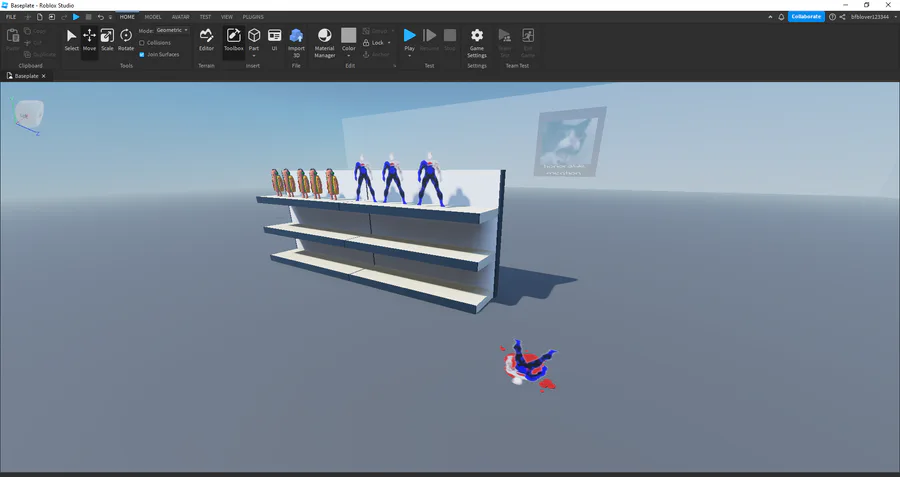
Task: Expand the Edit section launcher arrow
Action: [x=394, y=66]
